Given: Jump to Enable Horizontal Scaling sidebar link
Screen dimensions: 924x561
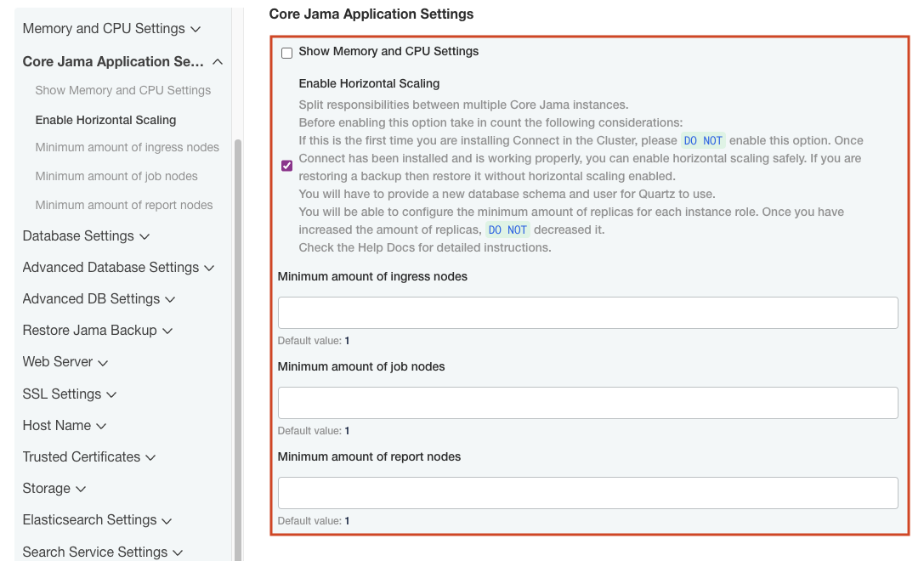Looking at the screenshot, I should click(105, 120).
